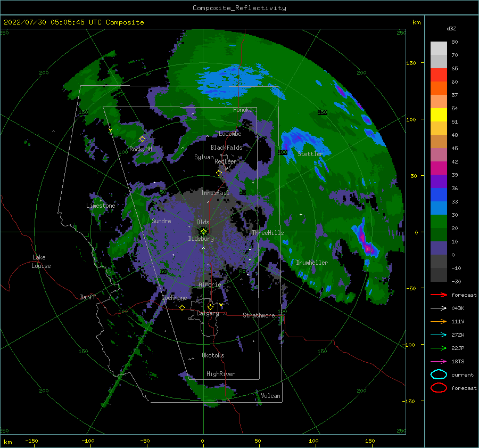The width and height of the screenshot is (479, 448).
Task: Click the Airdrie city label
Action: click(210, 284)
